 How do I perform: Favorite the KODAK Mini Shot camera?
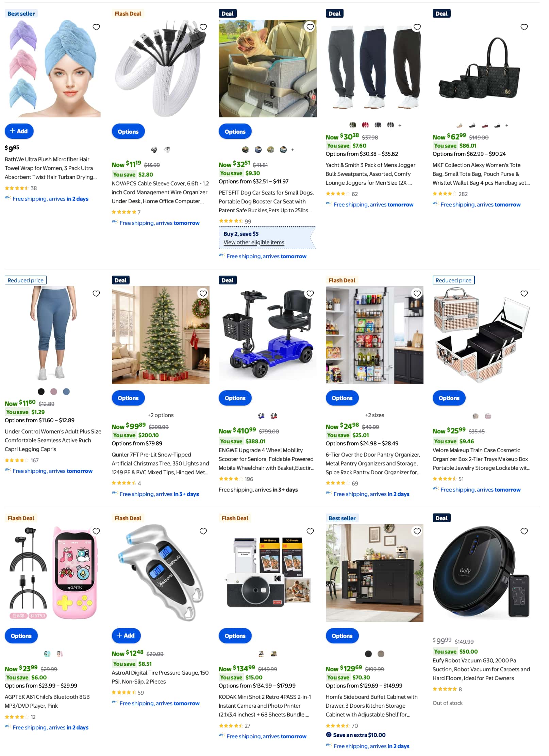(x=310, y=531)
